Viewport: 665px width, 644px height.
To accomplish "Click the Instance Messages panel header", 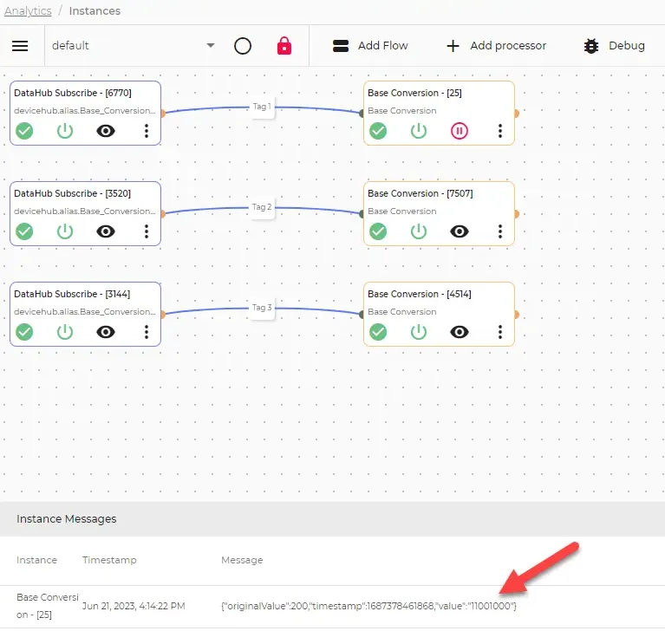I will click(333, 519).
